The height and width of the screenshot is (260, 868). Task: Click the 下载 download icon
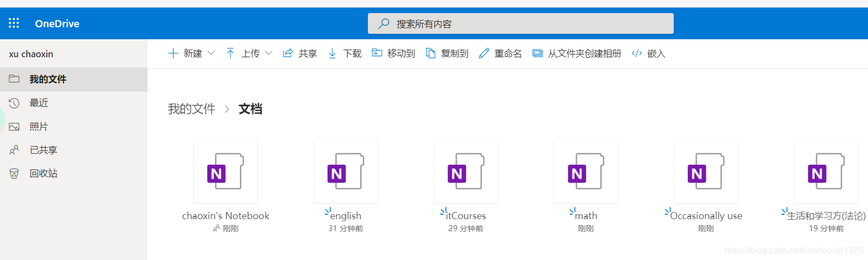pos(332,53)
